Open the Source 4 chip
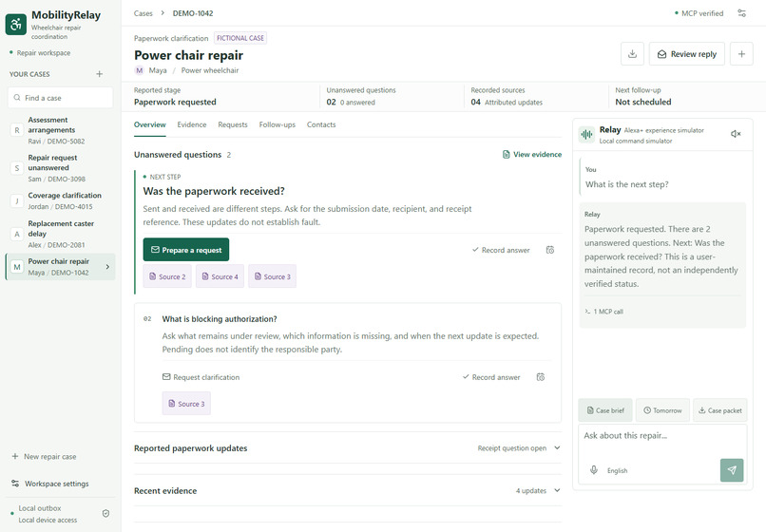The height and width of the screenshot is (532, 766). pyautogui.click(x=220, y=276)
